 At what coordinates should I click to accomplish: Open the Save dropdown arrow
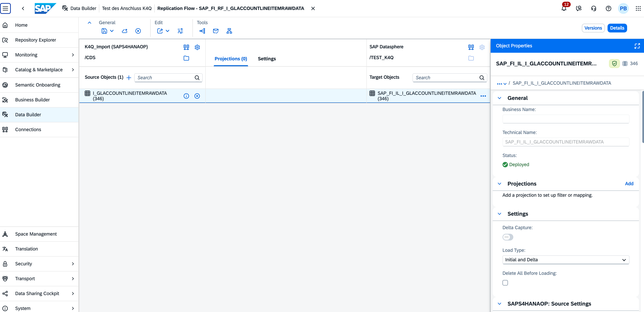point(112,31)
